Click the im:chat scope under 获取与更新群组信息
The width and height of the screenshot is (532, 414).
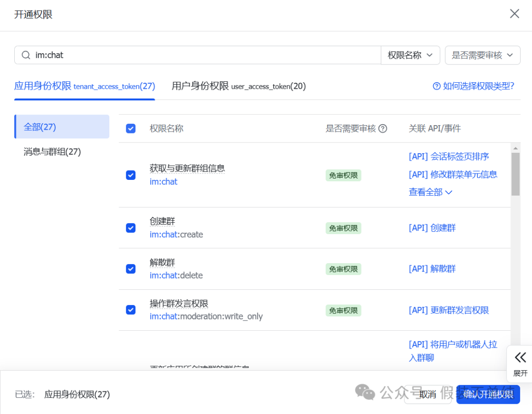pos(164,182)
